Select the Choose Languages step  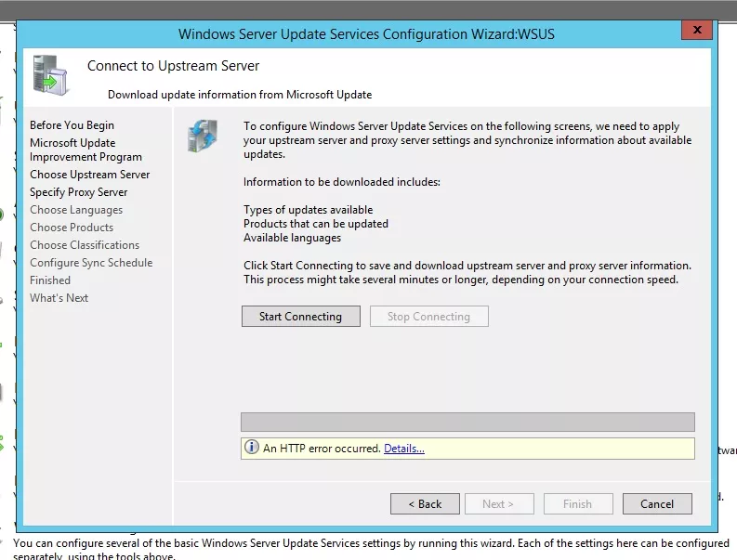point(76,210)
